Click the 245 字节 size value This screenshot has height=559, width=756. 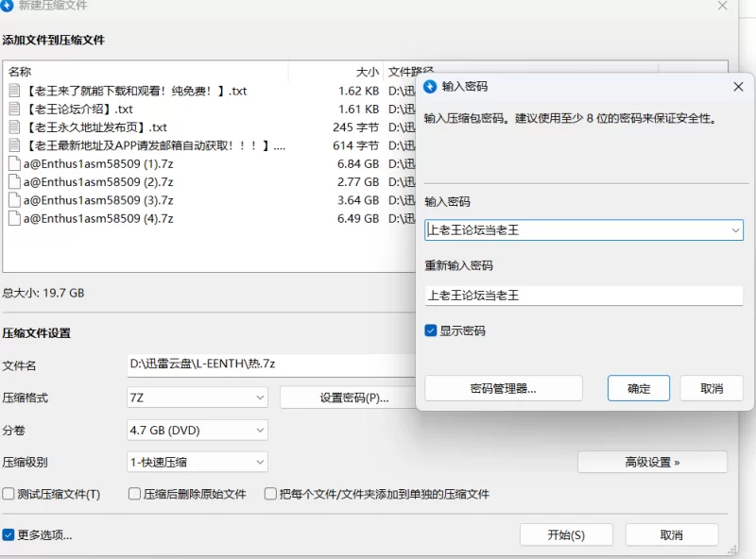[356, 127]
